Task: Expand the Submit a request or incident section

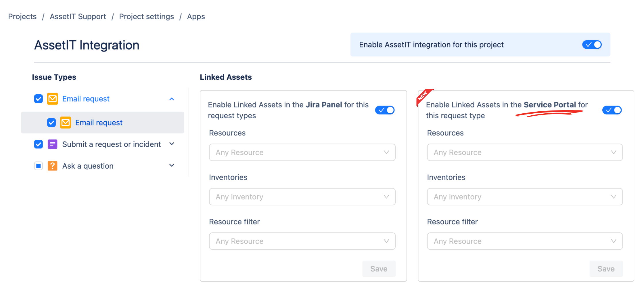Action: (x=172, y=144)
